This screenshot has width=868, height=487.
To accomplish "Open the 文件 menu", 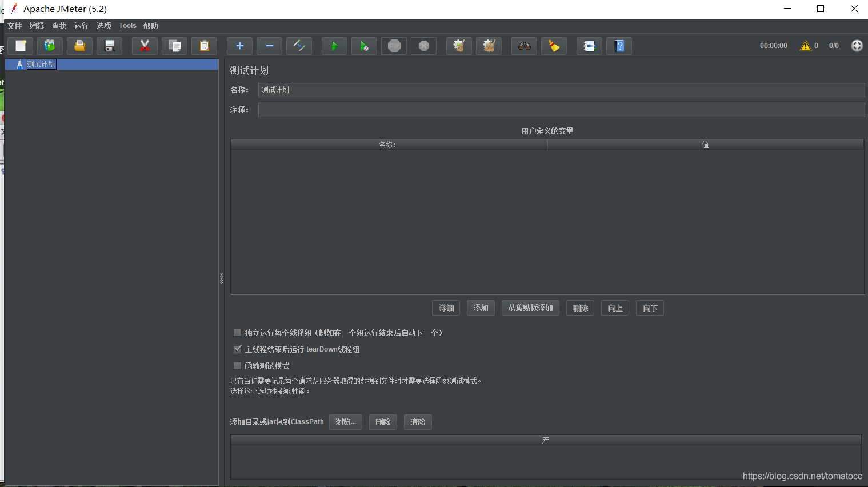I will click(15, 26).
